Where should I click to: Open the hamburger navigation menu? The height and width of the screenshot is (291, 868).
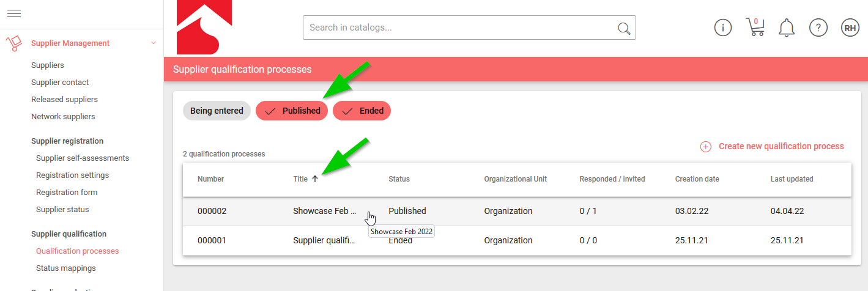(x=14, y=13)
